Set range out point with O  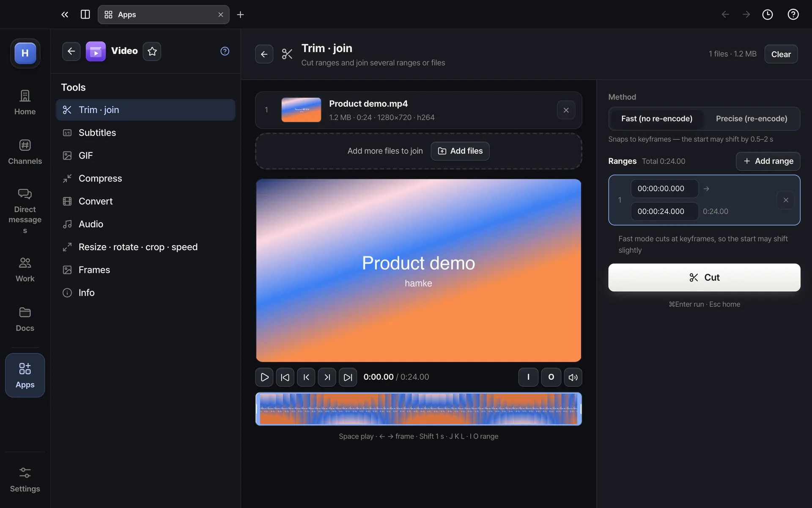tap(551, 377)
